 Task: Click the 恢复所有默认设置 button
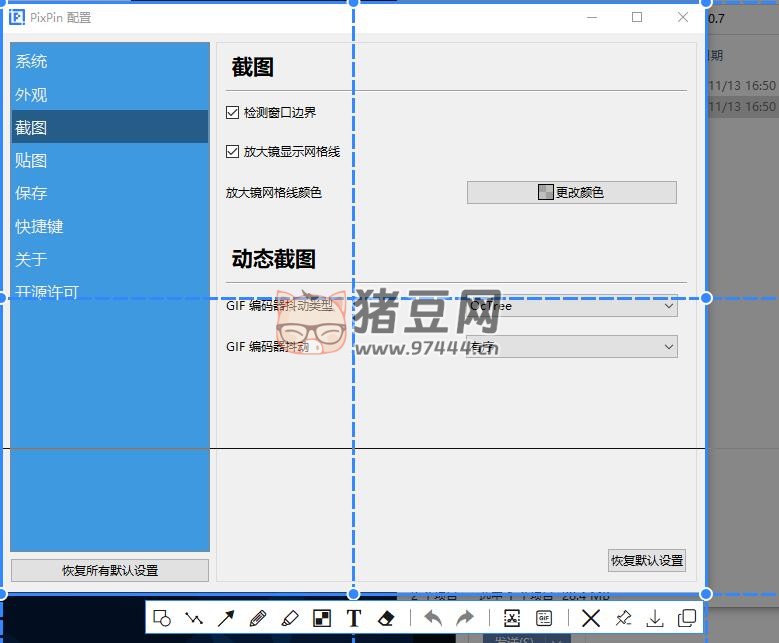click(110, 570)
